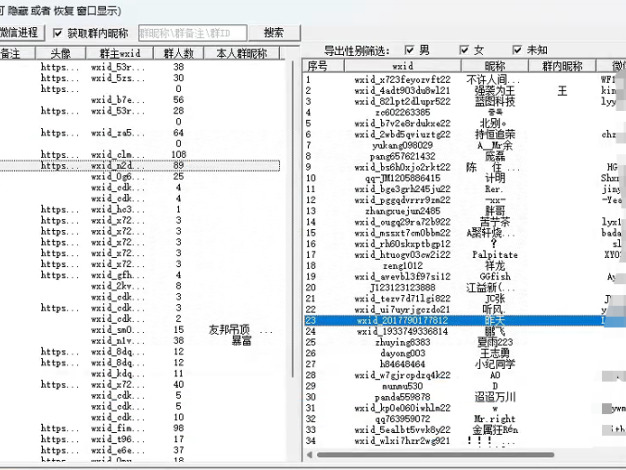Uncheck the 男 gender filter checkbox

(x=411, y=49)
